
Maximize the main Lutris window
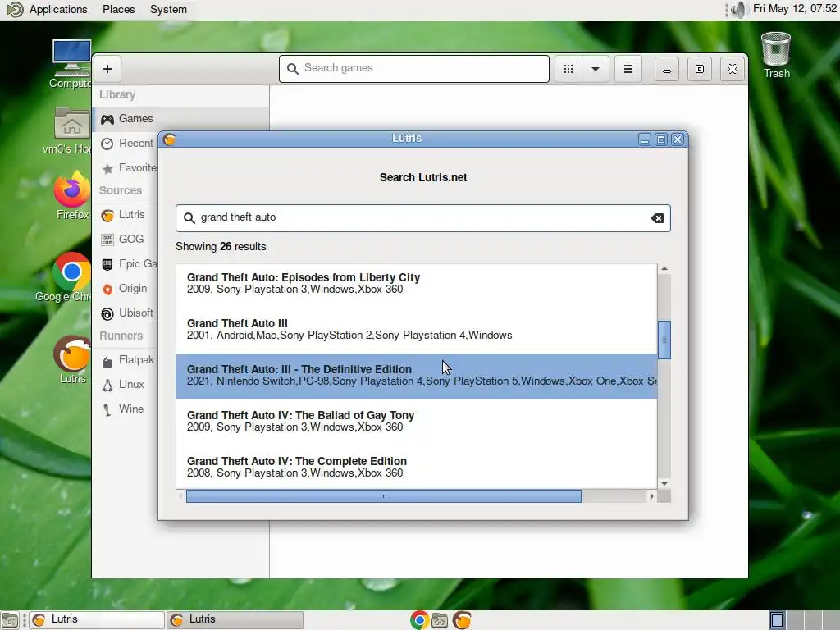click(700, 69)
